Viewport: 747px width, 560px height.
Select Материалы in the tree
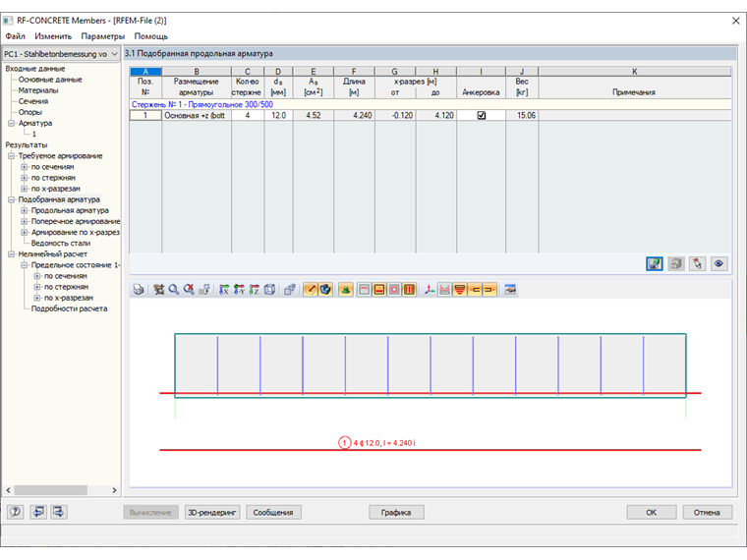38,90
